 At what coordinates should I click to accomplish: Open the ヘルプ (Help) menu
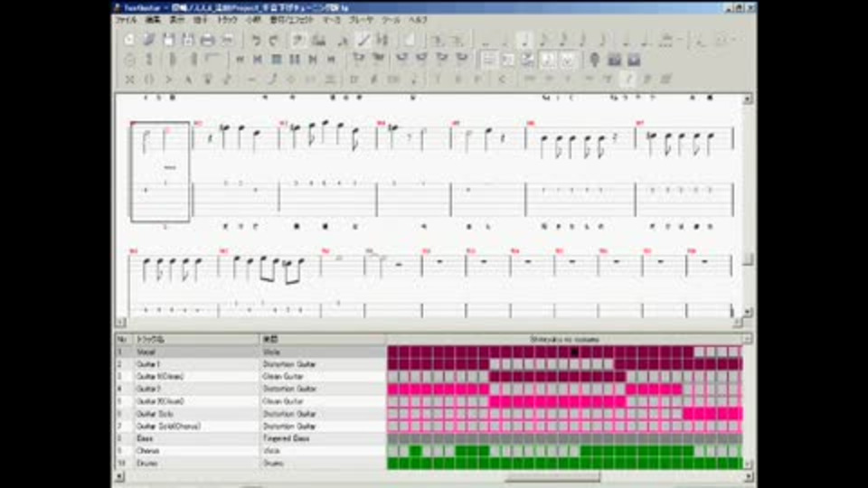[418, 20]
